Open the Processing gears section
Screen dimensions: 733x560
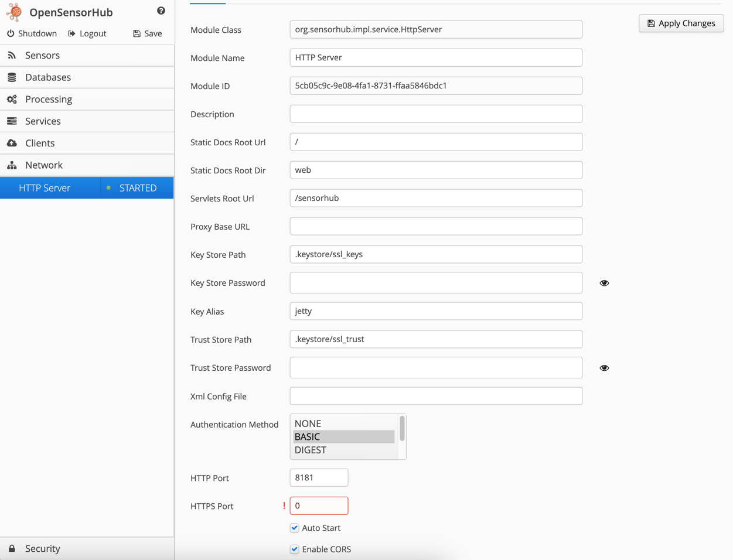48,99
